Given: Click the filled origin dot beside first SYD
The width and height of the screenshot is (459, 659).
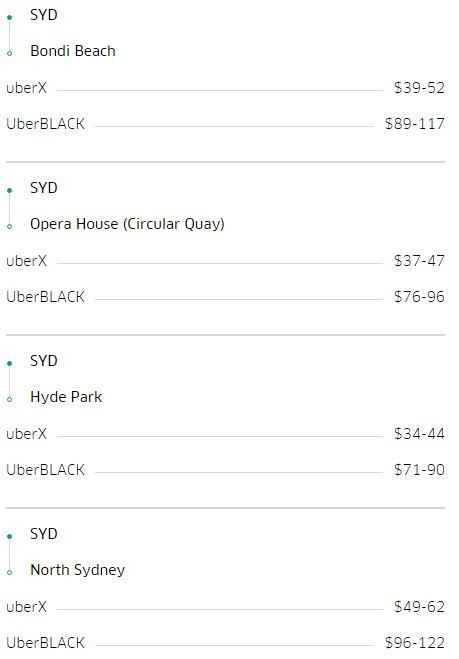Looking at the screenshot, I should [9, 17].
